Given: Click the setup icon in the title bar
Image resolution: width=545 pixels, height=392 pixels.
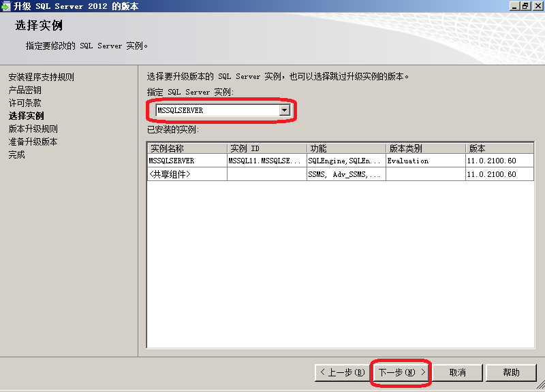Looking at the screenshot, I should tap(6, 6).
